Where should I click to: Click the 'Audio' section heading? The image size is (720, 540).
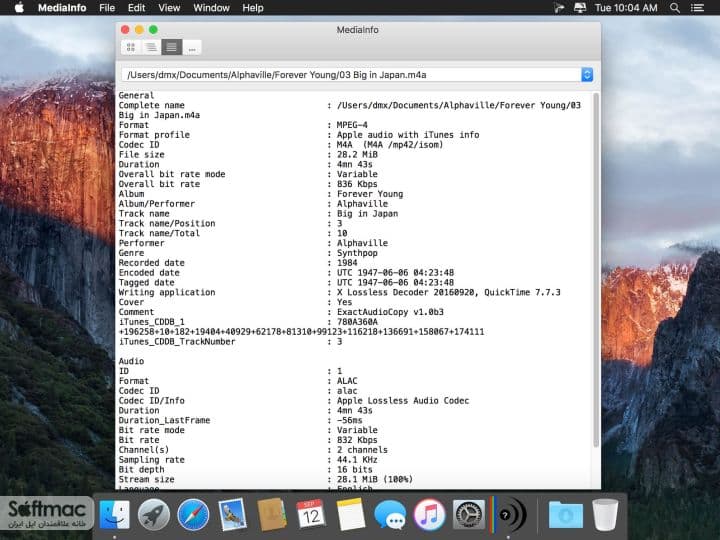click(131, 361)
